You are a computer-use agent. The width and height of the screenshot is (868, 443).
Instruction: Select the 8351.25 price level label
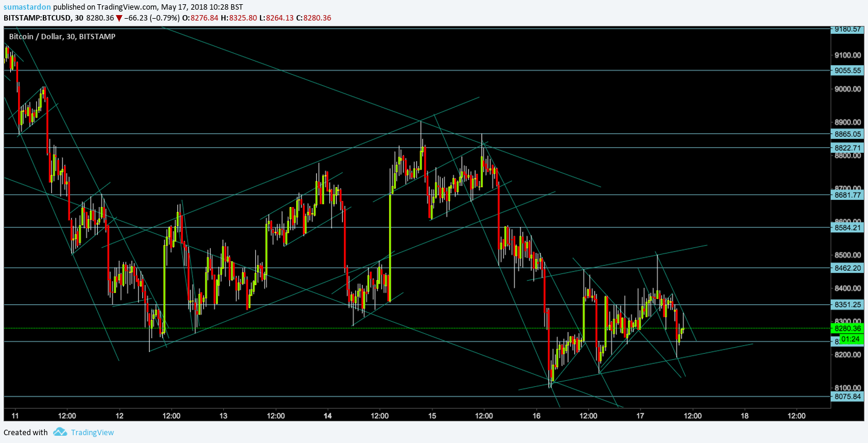(x=847, y=305)
